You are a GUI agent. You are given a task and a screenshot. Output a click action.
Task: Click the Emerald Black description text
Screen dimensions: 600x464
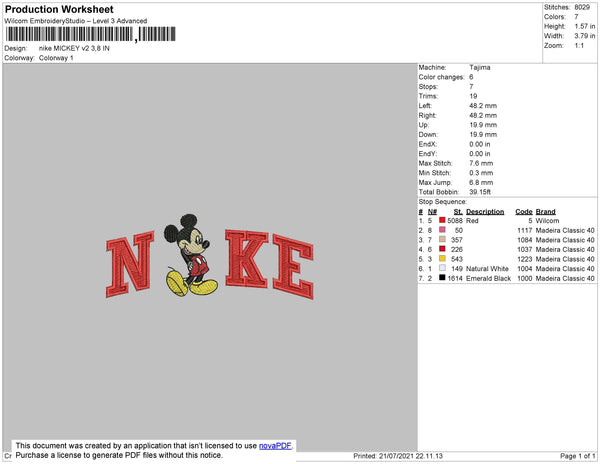click(x=488, y=278)
